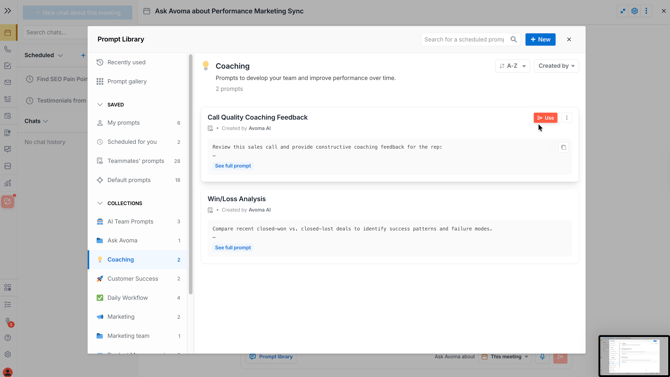This screenshot has height=377, width=670.
Task: Close the Prompt Library dialog
Action: (x=569, y=39)
